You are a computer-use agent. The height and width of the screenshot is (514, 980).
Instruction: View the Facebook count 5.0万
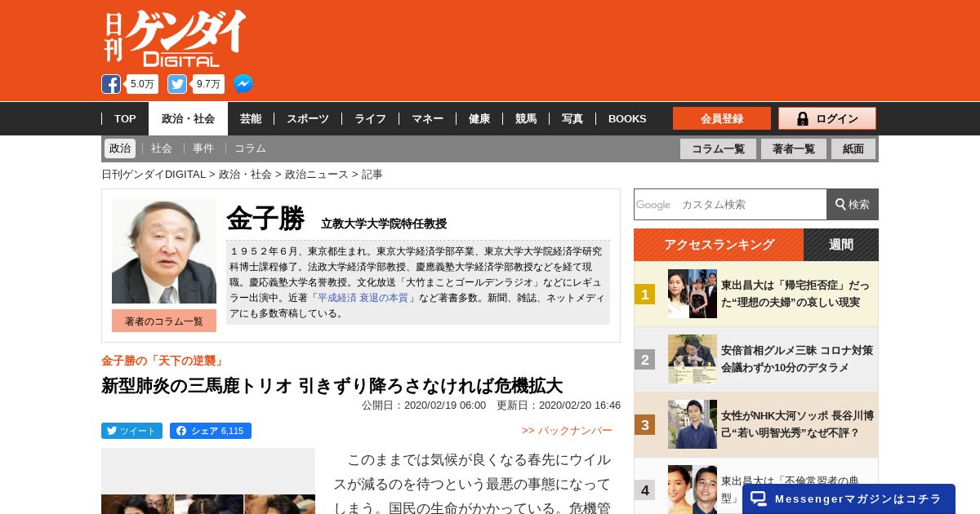[142, 84]
